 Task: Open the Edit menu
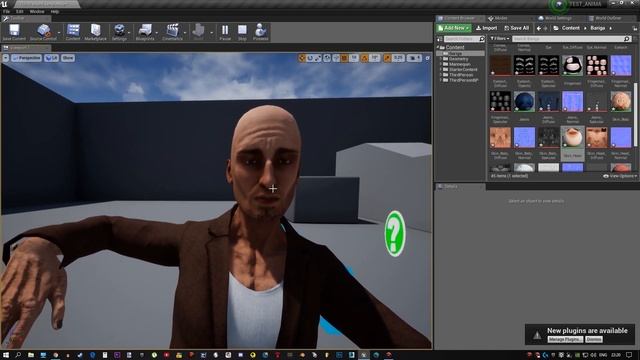click(x=19, y=11)
